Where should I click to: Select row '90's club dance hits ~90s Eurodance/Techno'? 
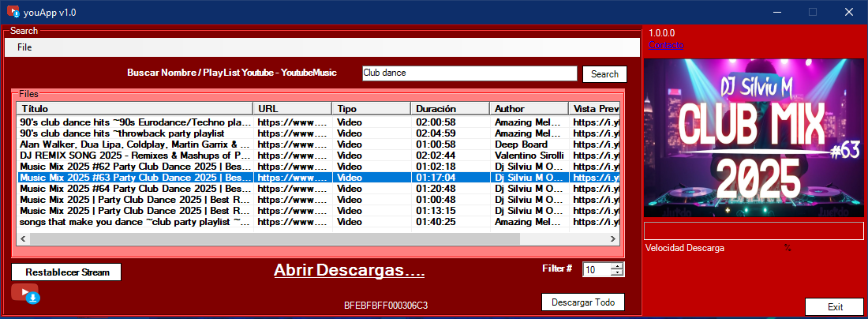pos(318,122)
